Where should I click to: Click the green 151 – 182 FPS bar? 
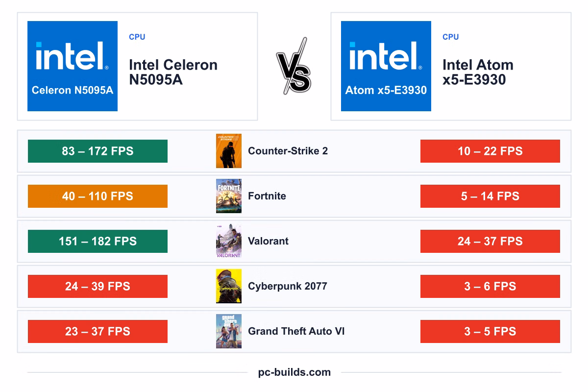click(98, 241)
